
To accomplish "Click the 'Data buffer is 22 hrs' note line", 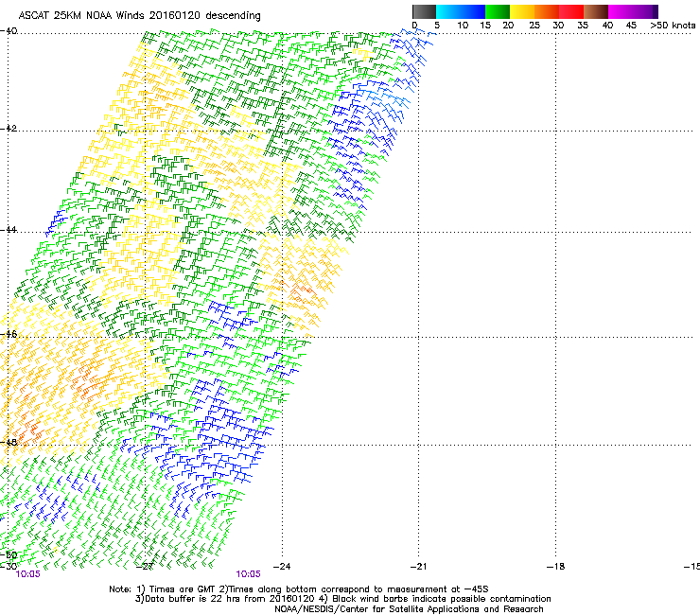I will (x=342, y=599).
